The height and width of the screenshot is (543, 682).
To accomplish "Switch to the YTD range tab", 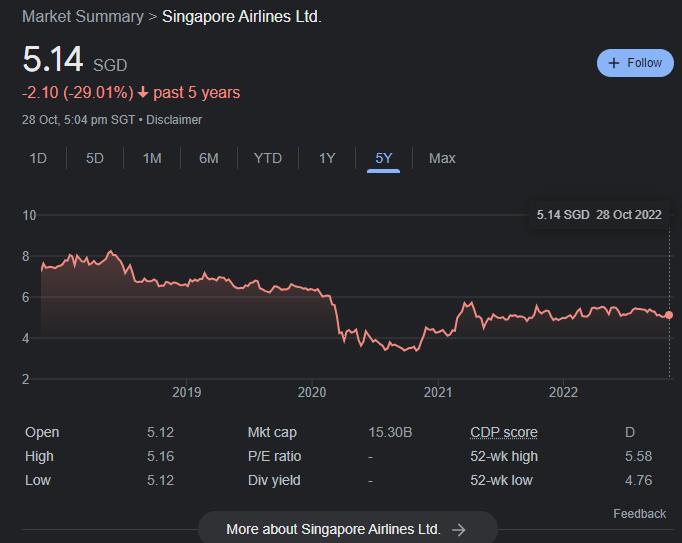I will pos(268,158).
